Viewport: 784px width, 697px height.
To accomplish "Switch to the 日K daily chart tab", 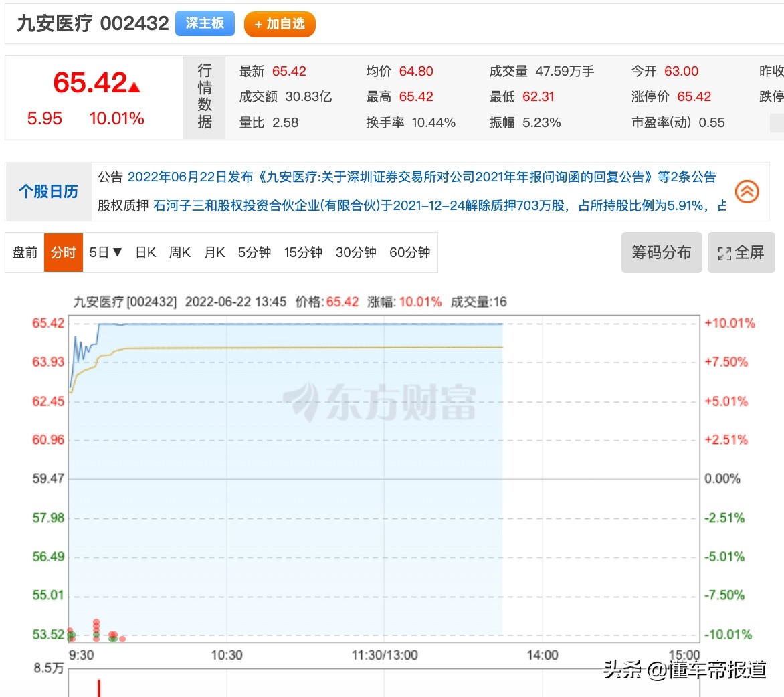I will point(146,252).
